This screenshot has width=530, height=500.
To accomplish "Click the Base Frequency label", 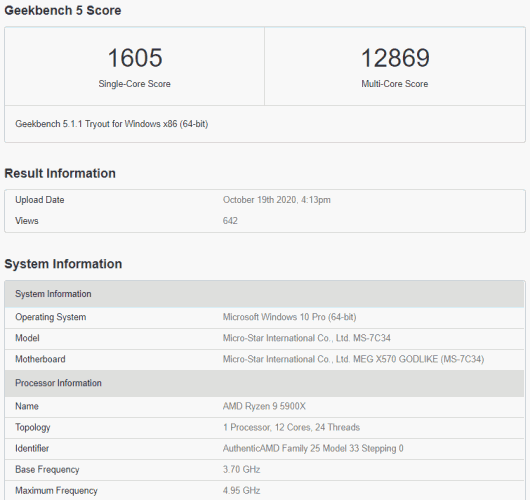I will [x=47, y=470].
